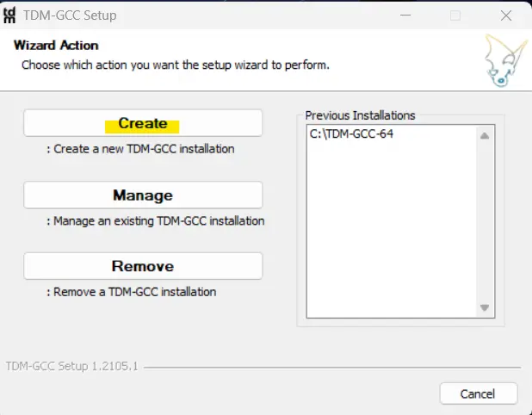
Task: Click the "Remove a TDM-GCC installation" label
Action: point(131,292)
